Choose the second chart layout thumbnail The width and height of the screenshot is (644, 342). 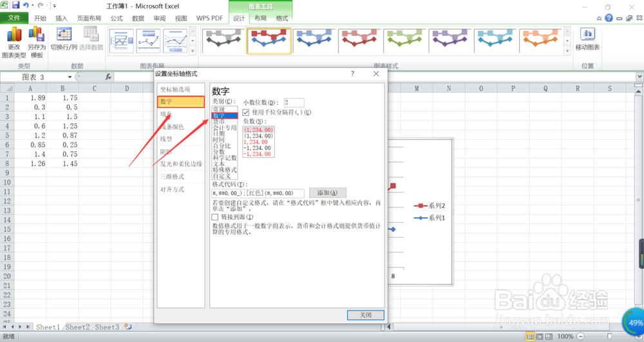[x=148, y=41]
